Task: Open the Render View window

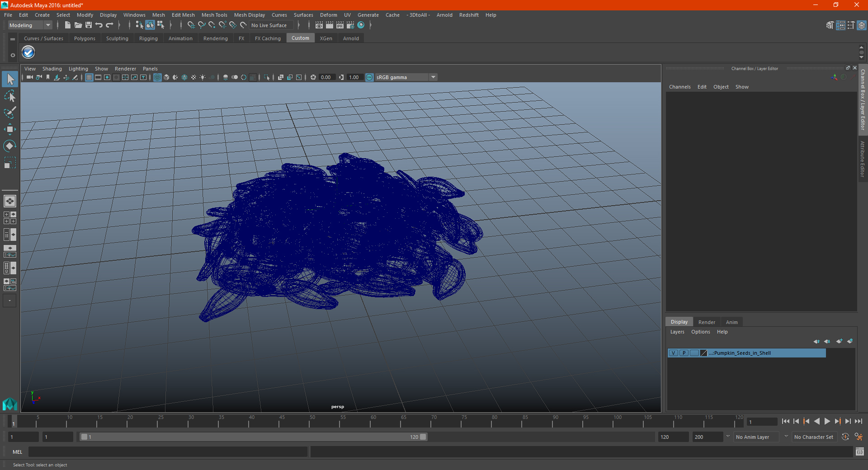Action: [x=319, y=25]
